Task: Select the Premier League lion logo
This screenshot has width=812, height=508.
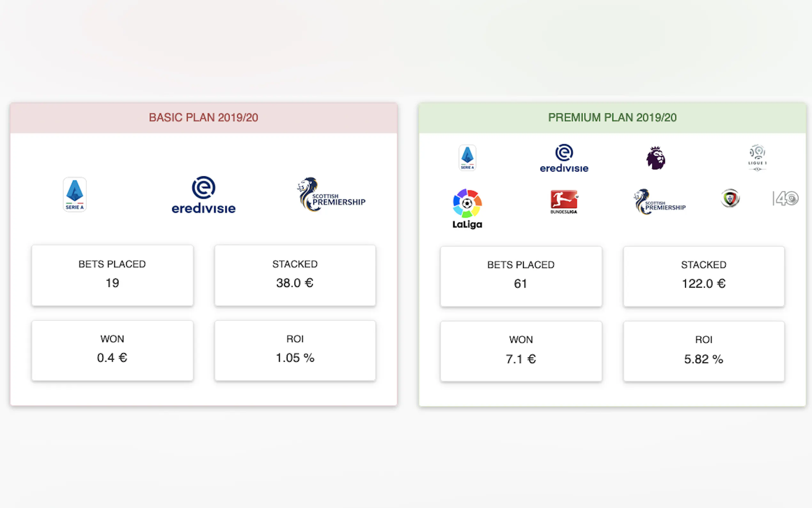Action: 656,158
